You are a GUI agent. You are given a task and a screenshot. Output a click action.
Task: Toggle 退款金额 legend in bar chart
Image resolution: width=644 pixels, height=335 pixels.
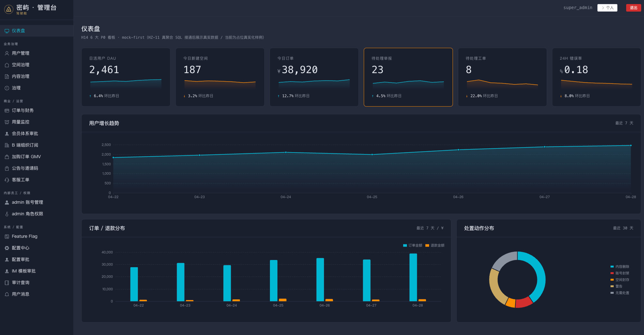coord(435,246)
